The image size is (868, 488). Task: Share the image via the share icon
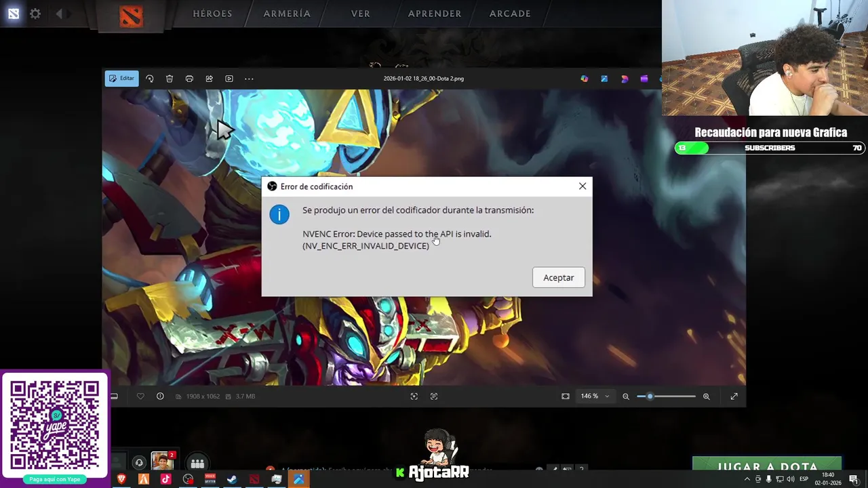[210, 79]
